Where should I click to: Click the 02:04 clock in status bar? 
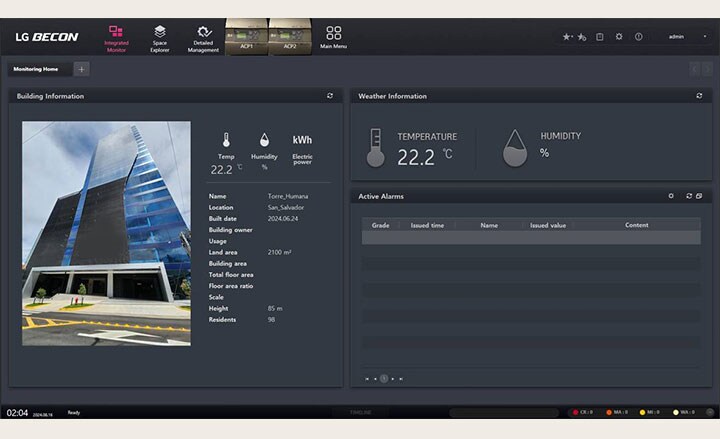point(17,413)
